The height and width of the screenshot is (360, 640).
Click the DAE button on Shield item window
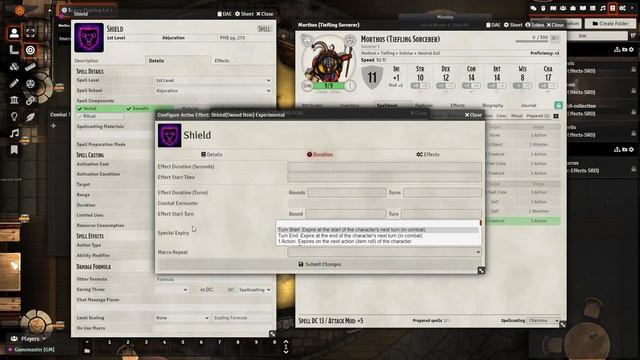(x=224, y=14)
